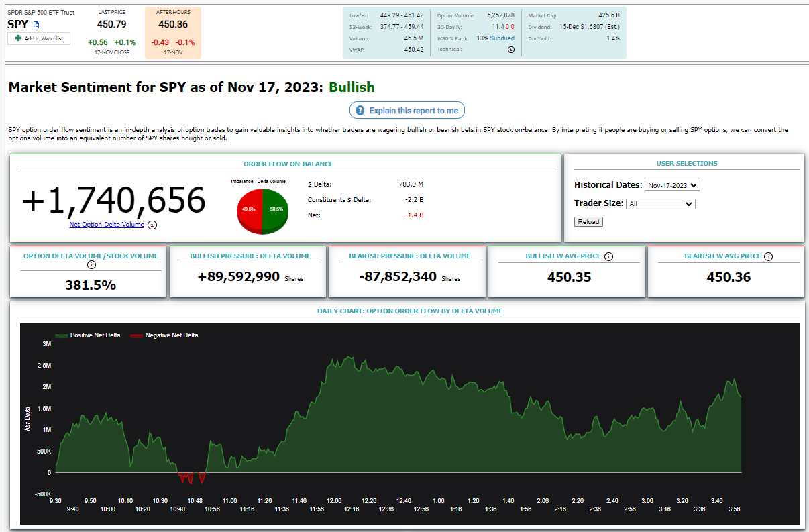Screen dimensions: 809x532
Task: Click the IV30 % Rank value 13% Subdued
Action: click(x=496, y=38)
